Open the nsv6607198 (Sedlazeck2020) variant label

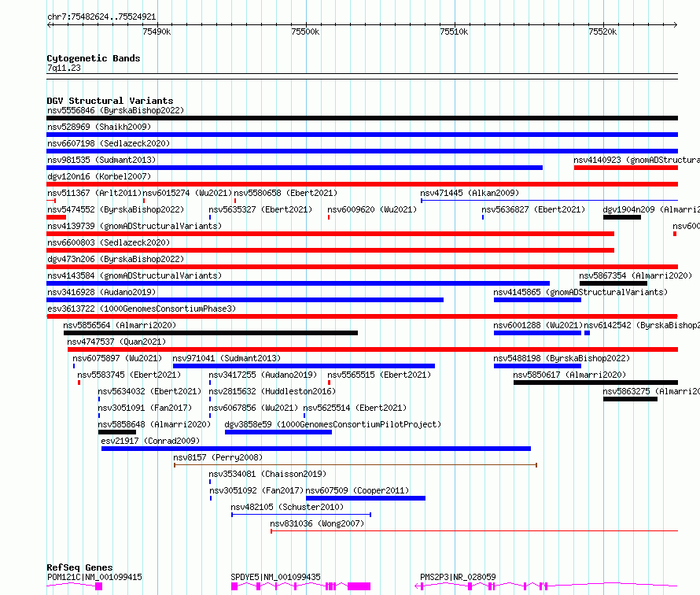coord(109,143)
